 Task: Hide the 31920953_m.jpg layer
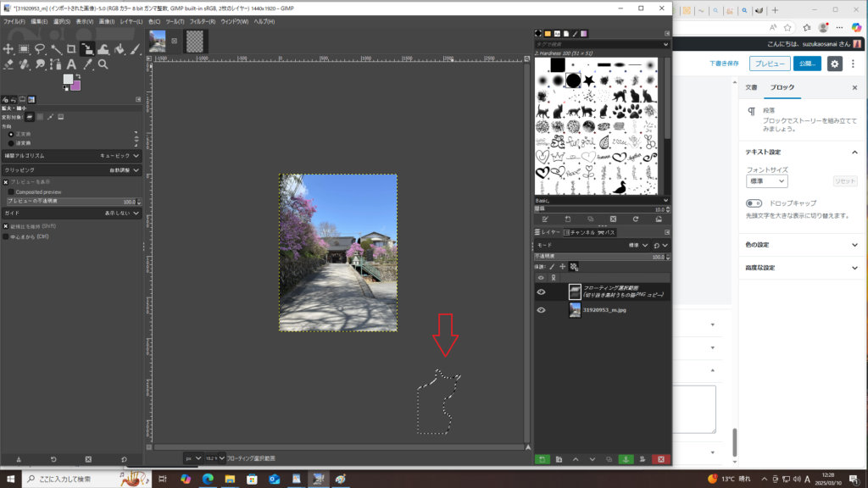click(541, 310)
